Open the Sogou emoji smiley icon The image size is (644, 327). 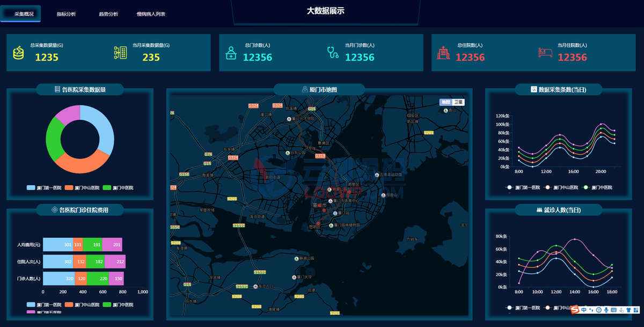tap(598, 310)
